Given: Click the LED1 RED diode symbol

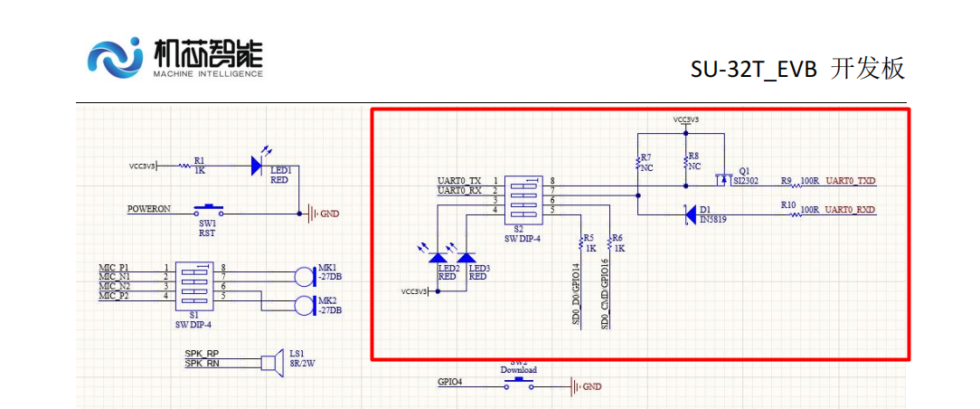Looking at the screenshot, I should click(x=258, y=166).
